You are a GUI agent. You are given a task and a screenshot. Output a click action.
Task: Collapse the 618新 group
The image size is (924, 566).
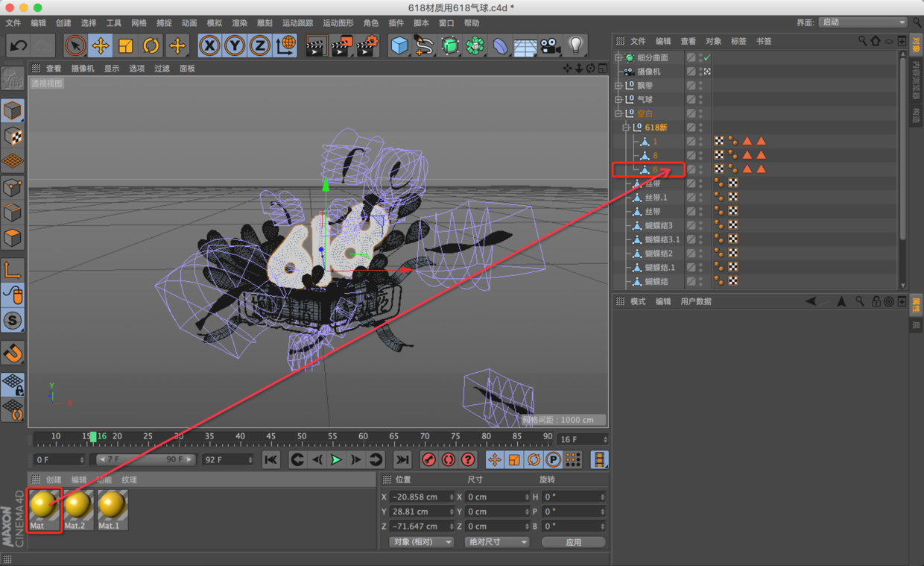tap(626, 128)
